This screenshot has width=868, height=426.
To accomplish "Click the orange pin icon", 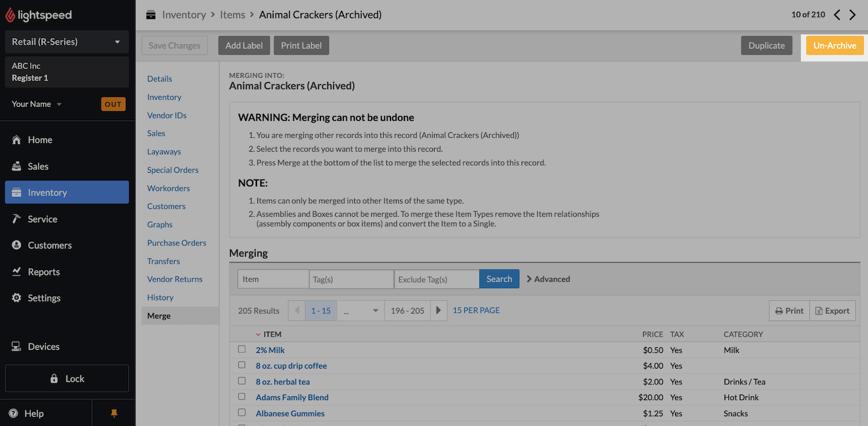I will pos(114,413).
